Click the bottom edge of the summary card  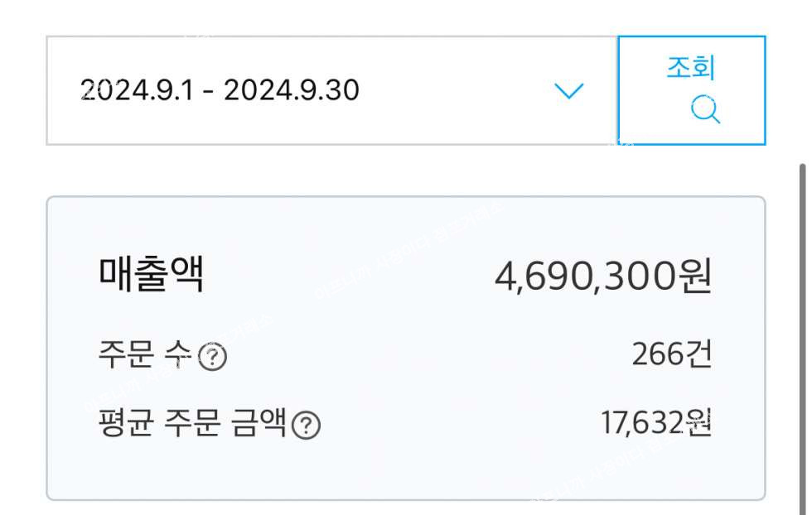coord(406,499)
